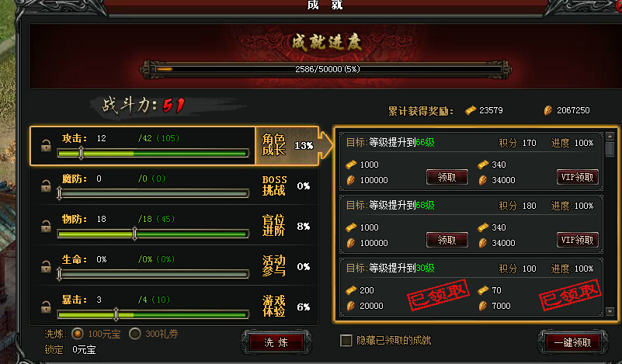Select the 300礼券 refine option
Screen dimensions: 622x364
coord(135,334)
